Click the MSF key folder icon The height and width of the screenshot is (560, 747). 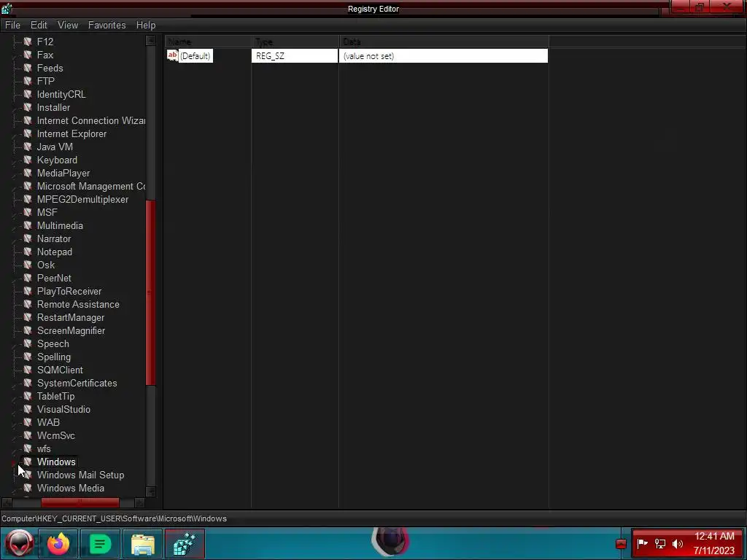pos(28,212)
